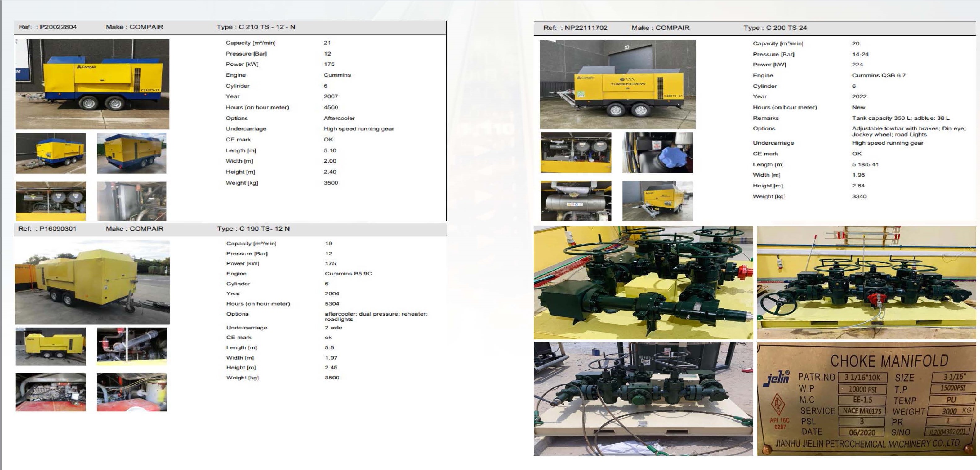Click engine value Cummins QSB 6.7
This screenshot has width=980, height=470.
pos(878,75)
